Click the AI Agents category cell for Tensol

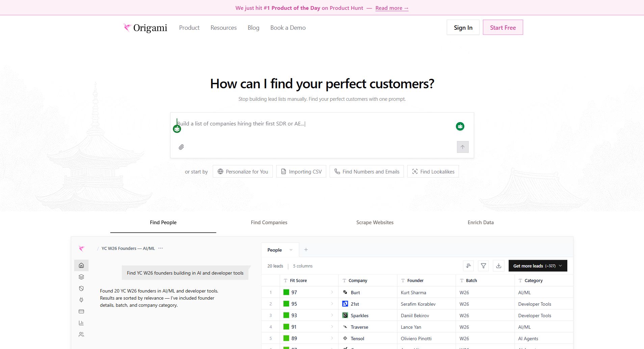tap(544, 338)
